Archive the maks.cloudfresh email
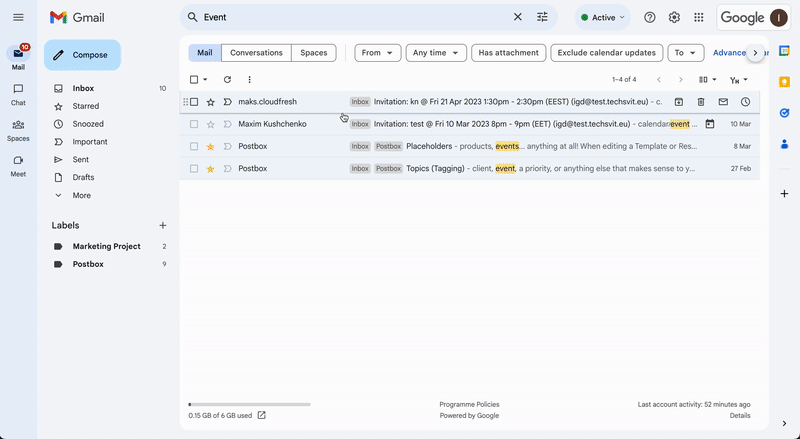Screen dimensions: 800x439 click(x=679, y=102)
